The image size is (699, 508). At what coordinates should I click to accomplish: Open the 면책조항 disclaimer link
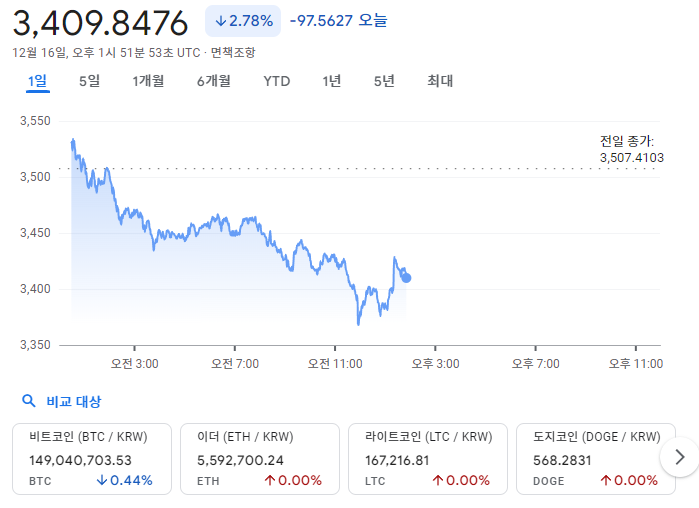pyautogui.click(x=233, y=52)
